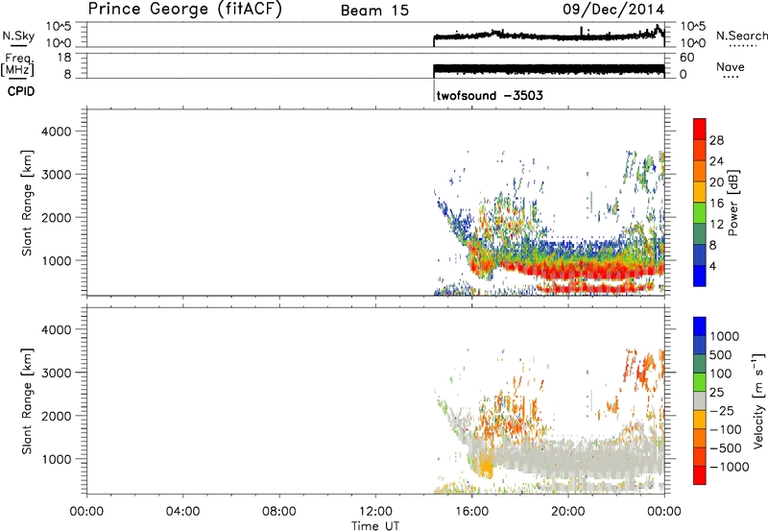Click the red segment of the Power colorbar
The image size is (768, 532).
click(700, 129)
